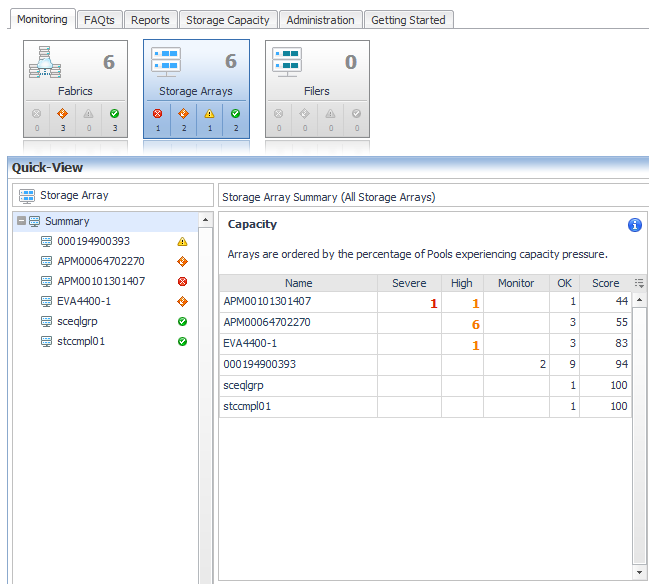Select the Storage Arrays tile icon
The height and width of the screenshot is (584, 649).
coord(166,62)
